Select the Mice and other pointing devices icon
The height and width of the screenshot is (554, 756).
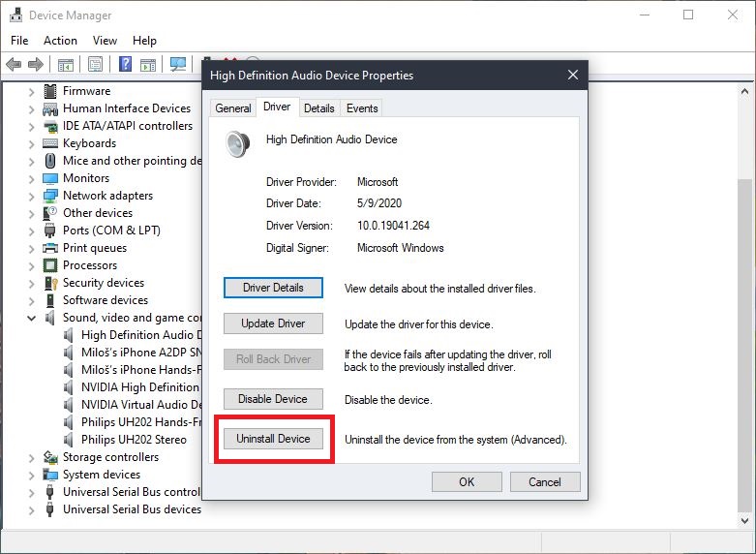[50, 160]
